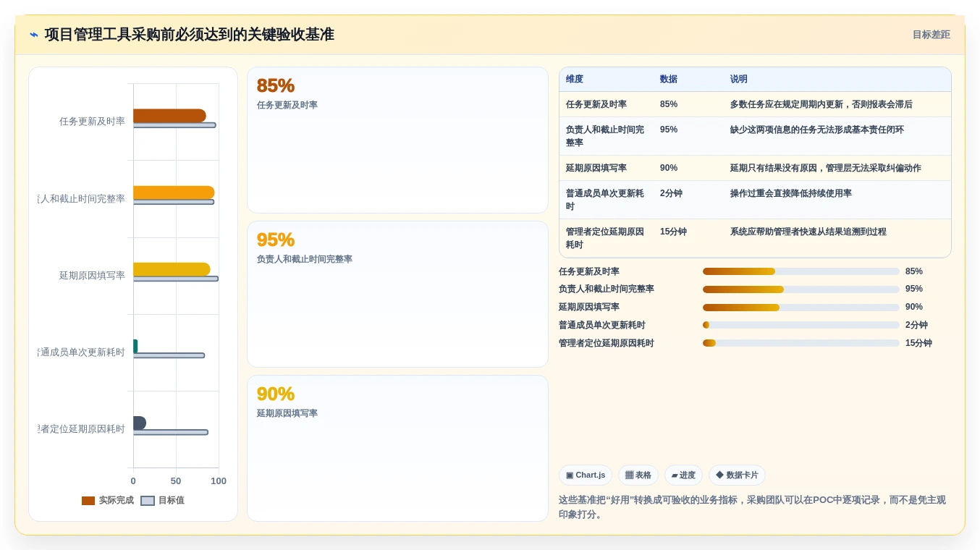
Task: Click the page title 项目管理工具采购前必须达到的关键验收基准
Action: [x=189, y=35]
